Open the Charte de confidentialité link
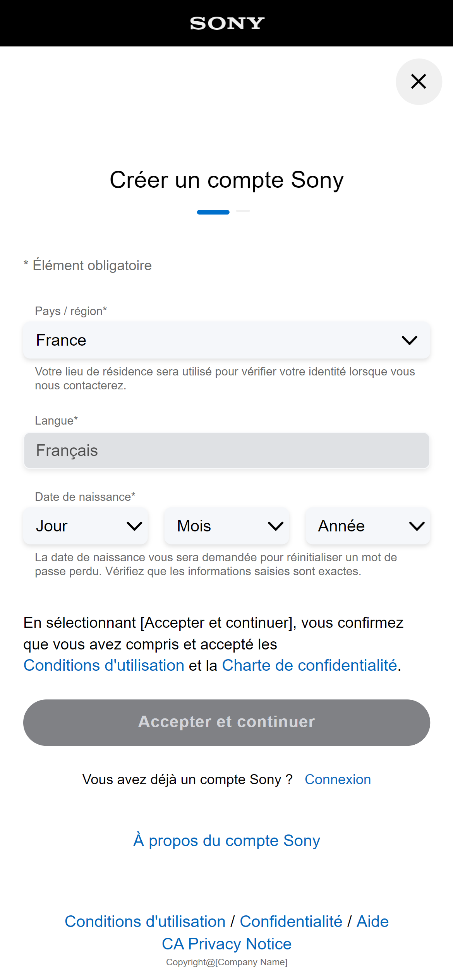The image size is (453, 980). tap(309, 665)
